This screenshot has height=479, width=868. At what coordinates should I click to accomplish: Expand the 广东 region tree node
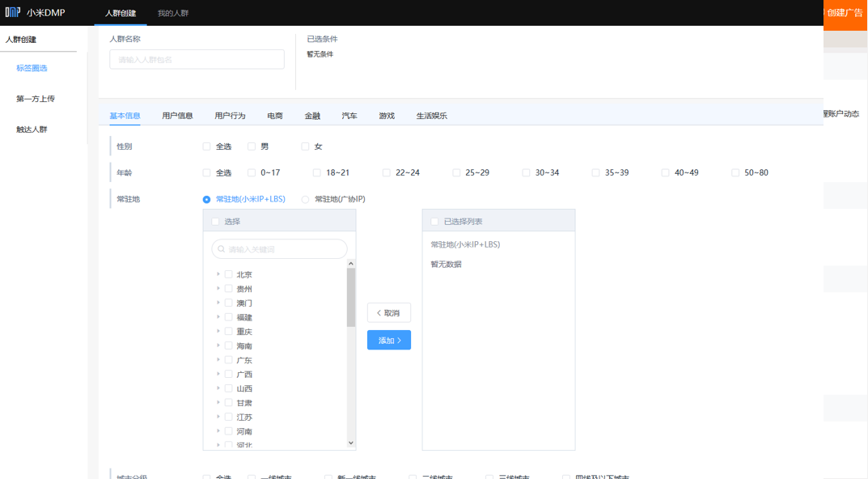tap(217, 359)
